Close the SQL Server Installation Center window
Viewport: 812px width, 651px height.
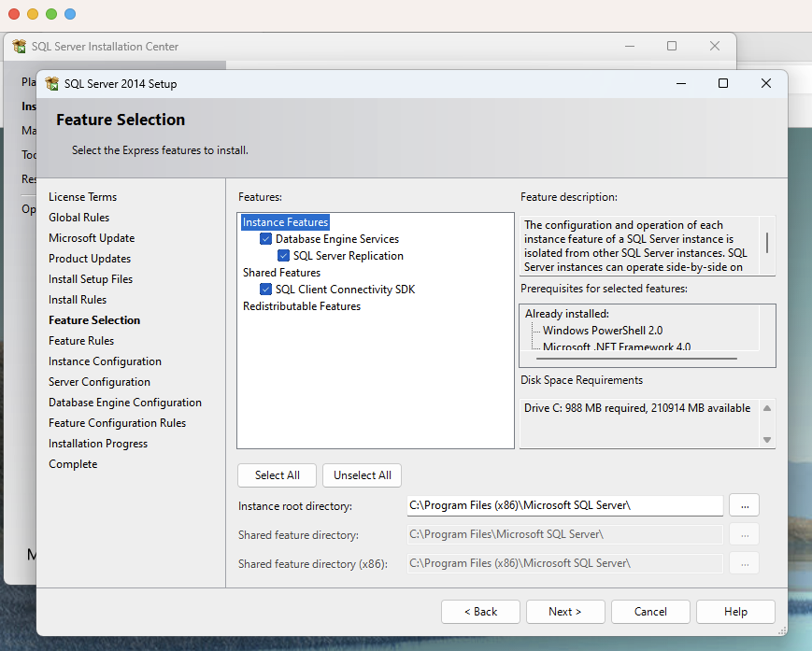tap(715, 46)
